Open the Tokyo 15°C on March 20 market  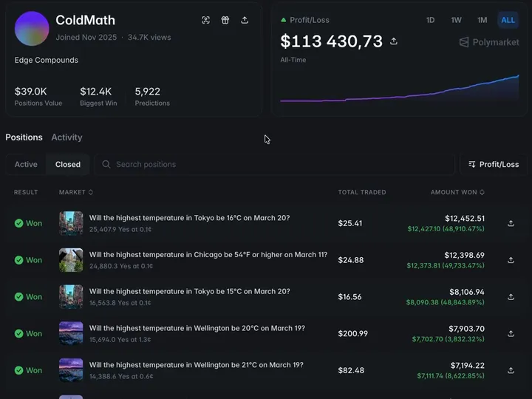click(x=190, y=291)
